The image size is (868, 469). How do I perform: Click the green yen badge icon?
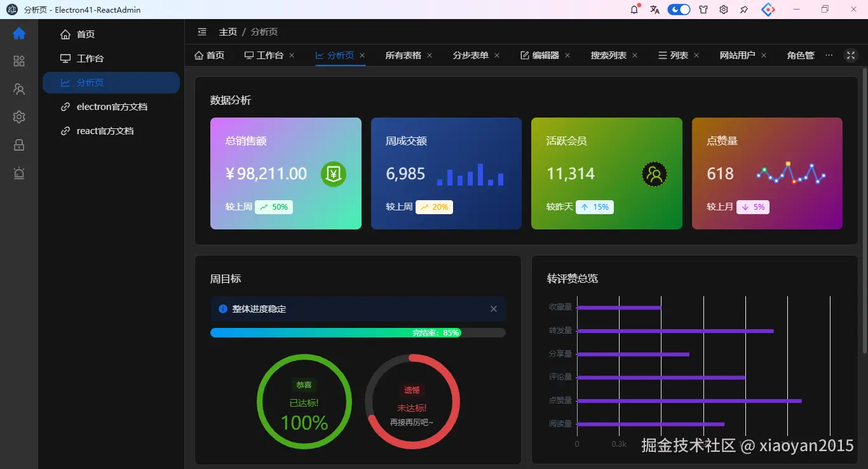pyautogui.click(x=334, y=174)
